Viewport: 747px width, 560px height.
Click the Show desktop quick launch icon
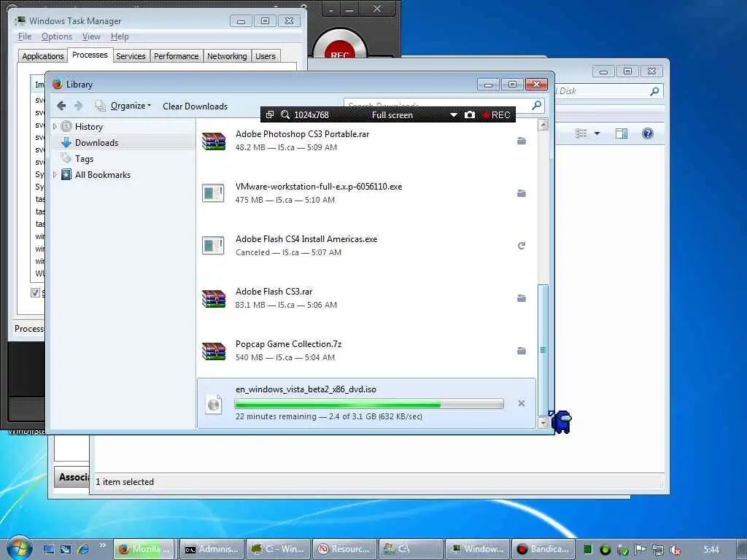tap(48, 549)
